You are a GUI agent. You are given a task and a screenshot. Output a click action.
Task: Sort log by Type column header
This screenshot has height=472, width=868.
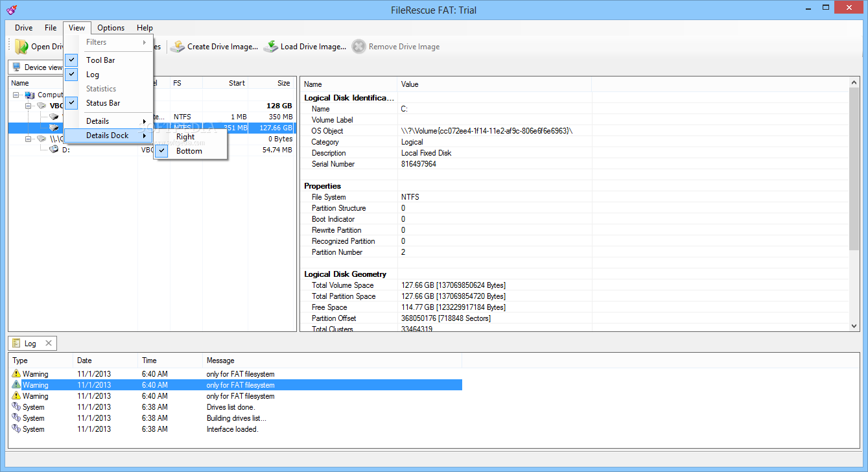tap(41, 360)
